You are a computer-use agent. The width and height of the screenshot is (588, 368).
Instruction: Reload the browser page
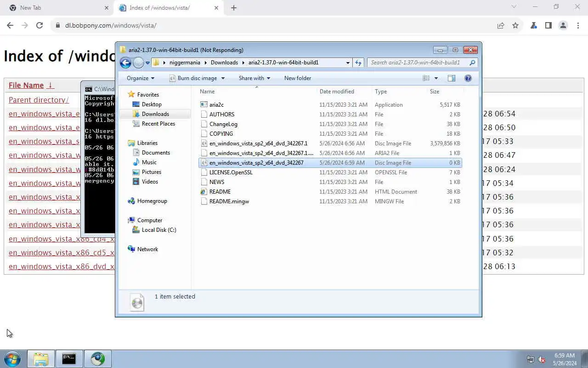click(x=40, y=26)
